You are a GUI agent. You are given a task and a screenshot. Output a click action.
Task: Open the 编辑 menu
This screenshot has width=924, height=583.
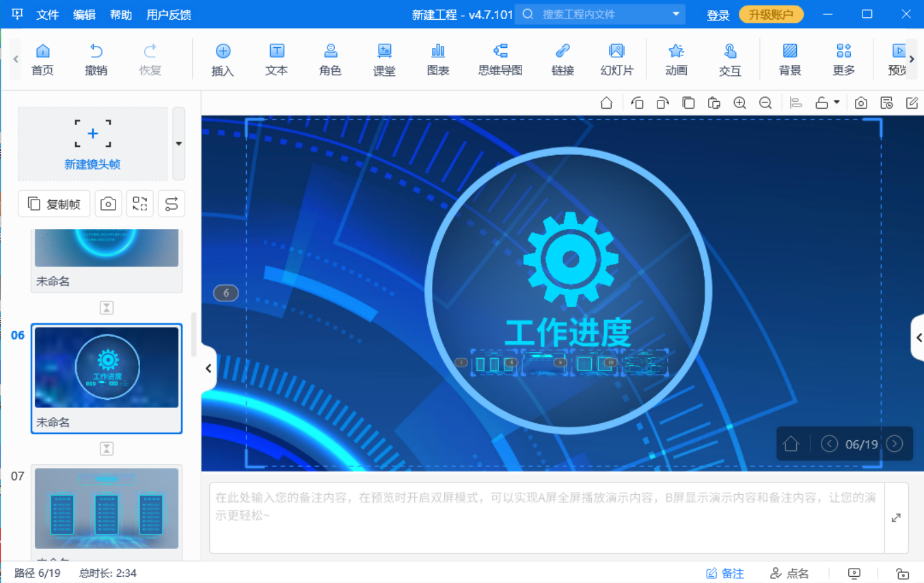(84, 14)
